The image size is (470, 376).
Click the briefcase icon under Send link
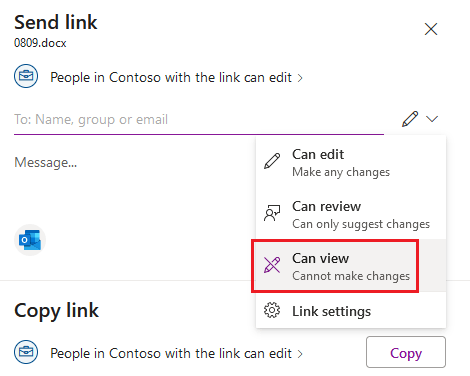26,76
